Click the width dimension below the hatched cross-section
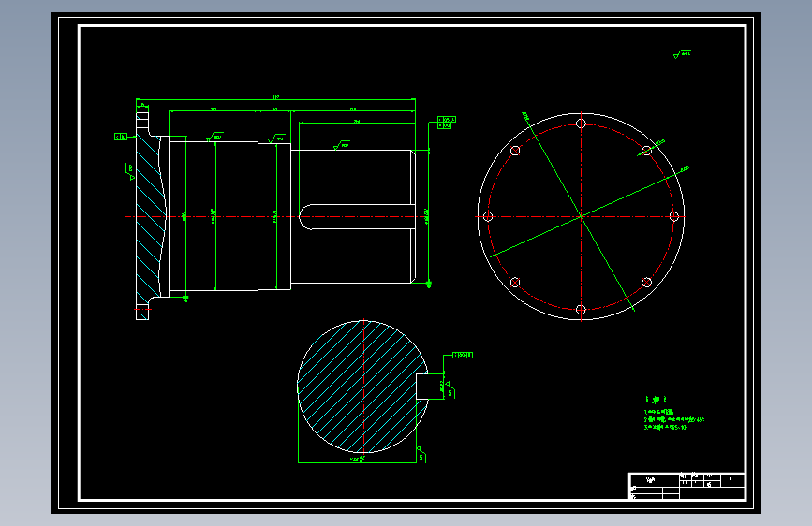The width and height of the screenshot is (812, 526). coord(358,460)
